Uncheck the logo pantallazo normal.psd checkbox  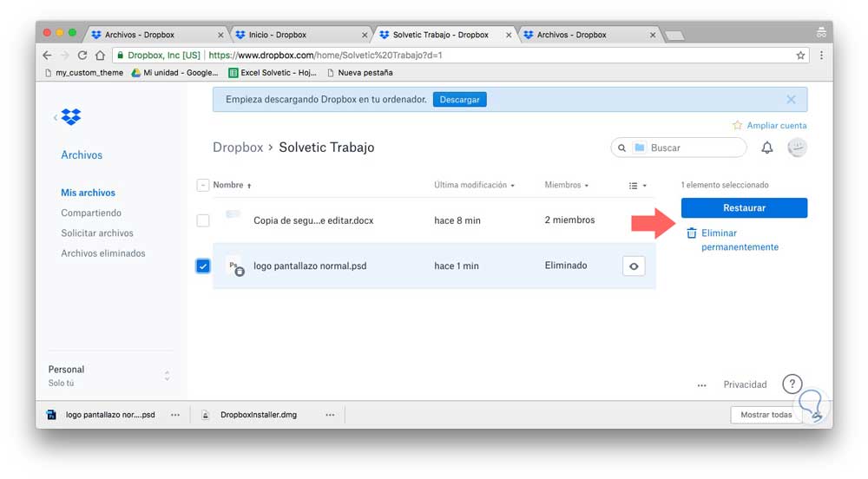tap(202, 266)
